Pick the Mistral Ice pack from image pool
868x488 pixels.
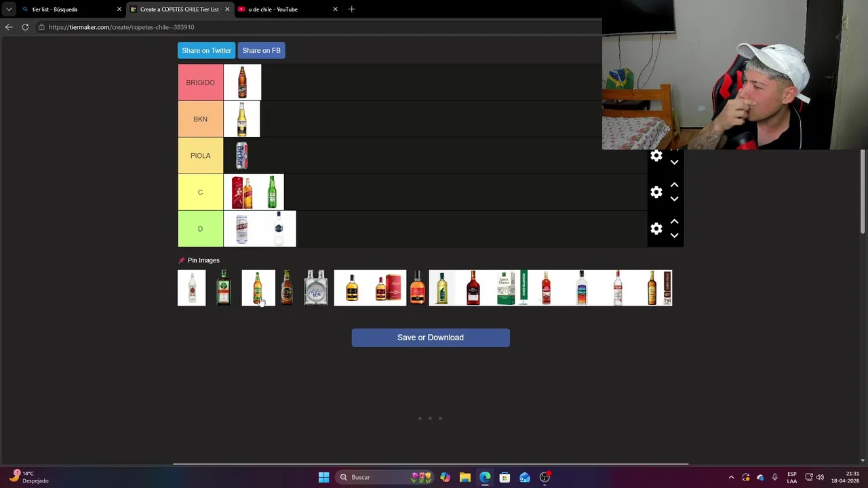coord(315,288)
